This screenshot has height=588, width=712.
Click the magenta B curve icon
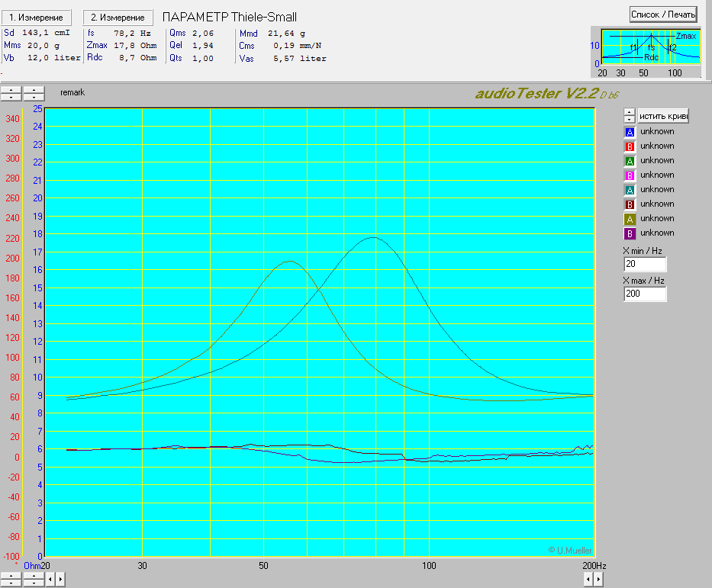(x=630, y=175)
